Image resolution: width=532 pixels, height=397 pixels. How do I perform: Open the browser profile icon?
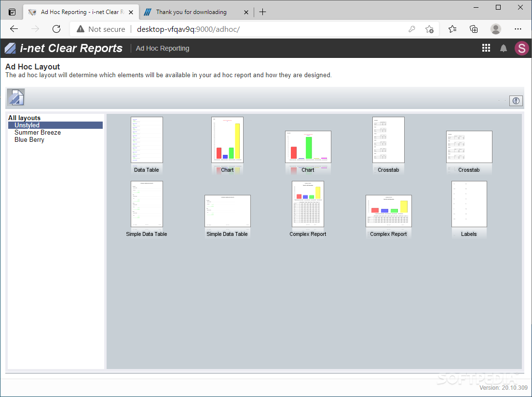point(496,29)
